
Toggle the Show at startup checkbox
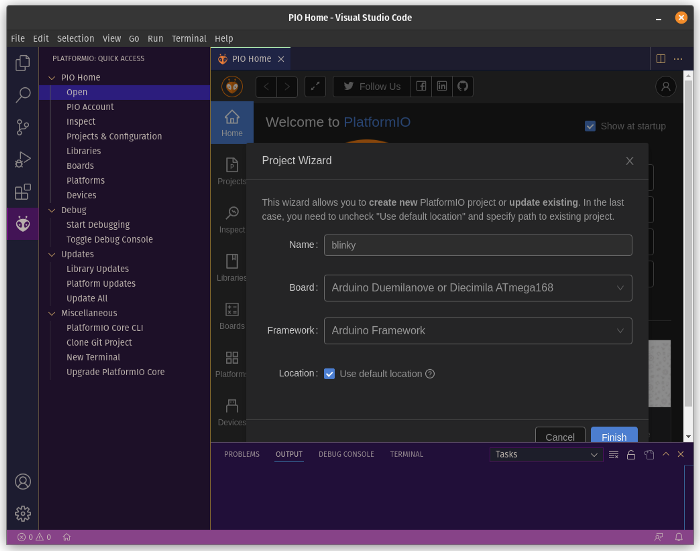pos(590,126)
